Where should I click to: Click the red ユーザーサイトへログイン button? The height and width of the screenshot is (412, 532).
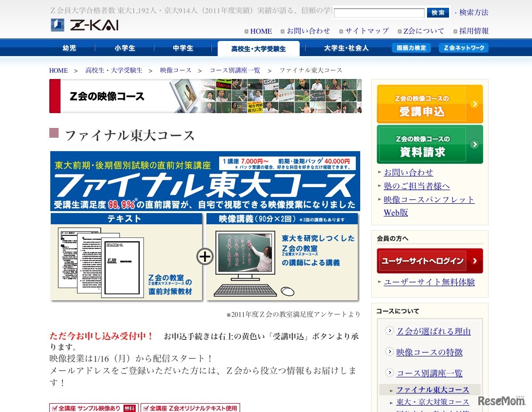point(430,261)
